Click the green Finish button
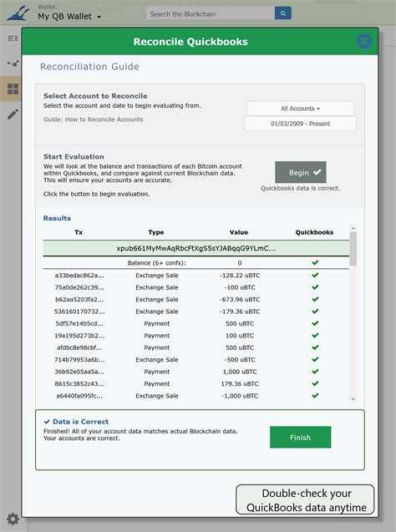 click(300, 438)
